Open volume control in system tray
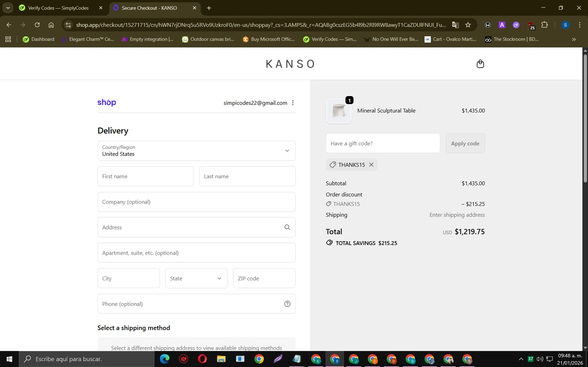The width and height of the screenshot is (588, 367). (x=540, y=359)
